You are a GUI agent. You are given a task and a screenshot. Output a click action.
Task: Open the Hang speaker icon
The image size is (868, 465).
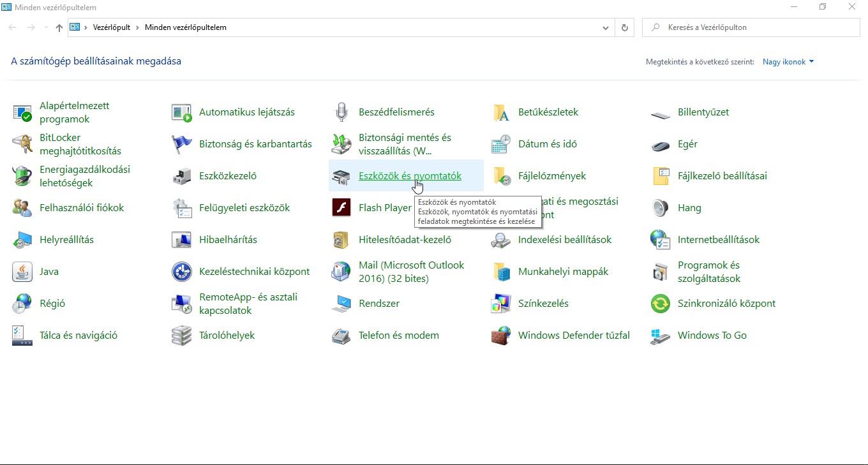(x=661, y=208)
